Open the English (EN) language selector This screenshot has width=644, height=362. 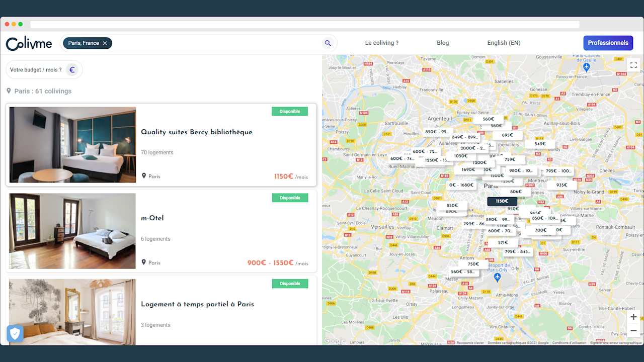(x=504, y=43)
